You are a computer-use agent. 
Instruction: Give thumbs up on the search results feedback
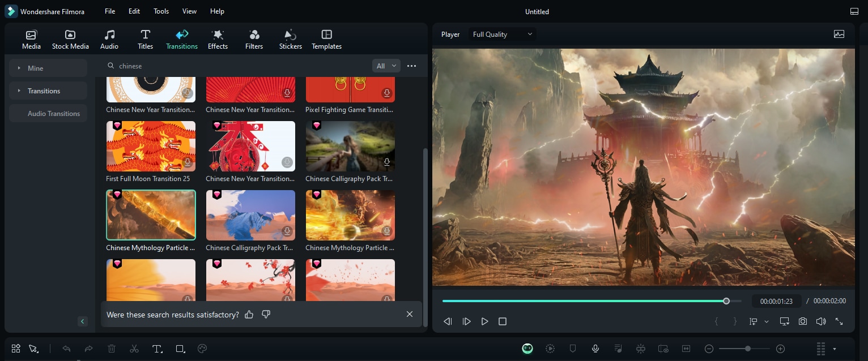click(x=249, y=314)
